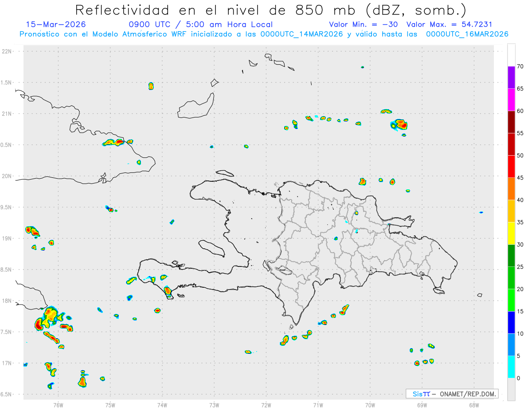Select the 75W longitude axis label
Viewport: 532px width, 411px height.
[110, 405]
